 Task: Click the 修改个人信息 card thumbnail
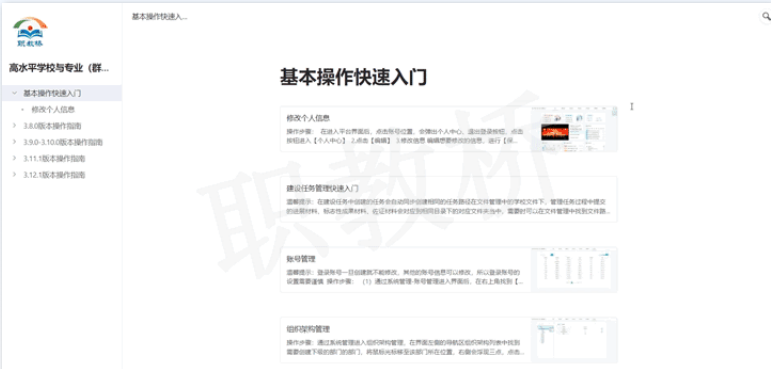(574, 129)
